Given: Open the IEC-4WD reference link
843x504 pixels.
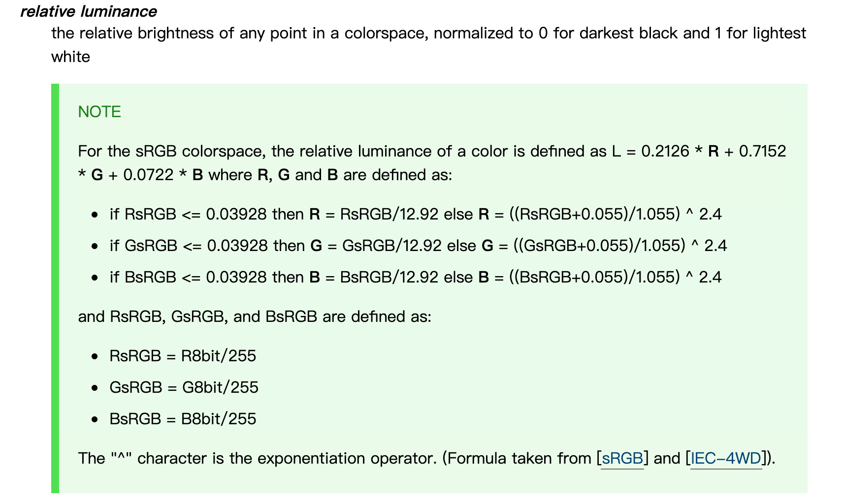Looking at the screenshot, I should (726, 458).
